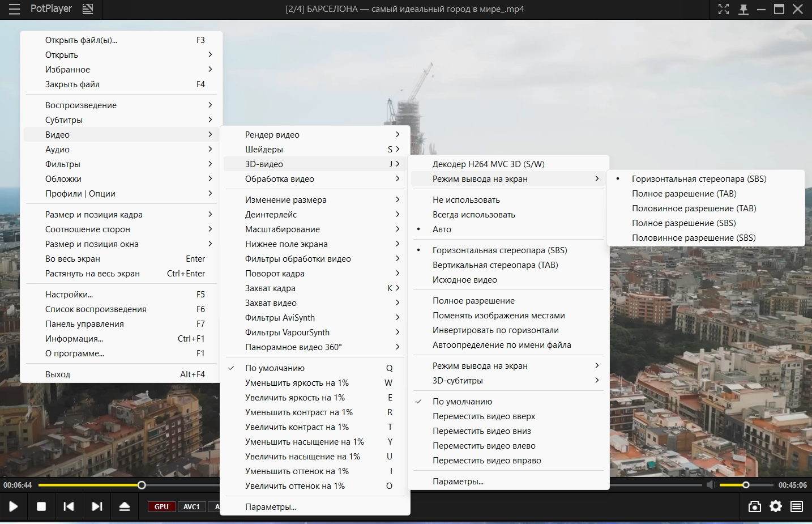
Task: Open Параметры... in the 3D-видео submenu
Action: click(508, 482)
